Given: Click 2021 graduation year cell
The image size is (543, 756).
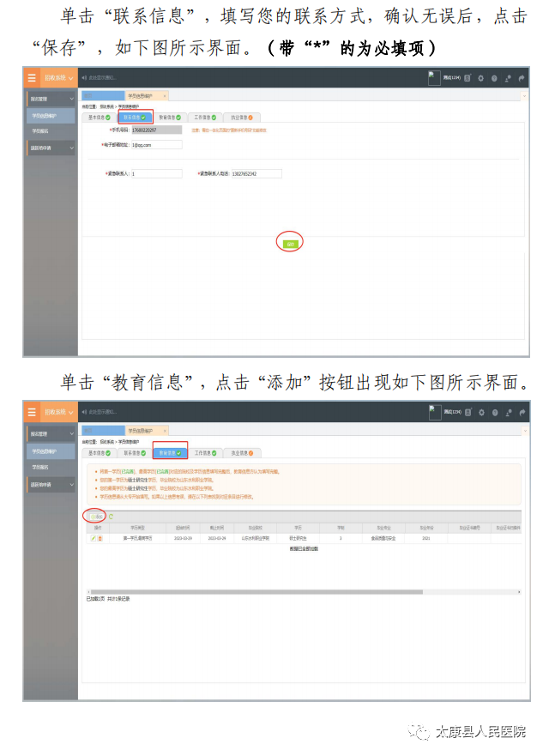Looking at the screenshot, I should click(x=426, y=538).
